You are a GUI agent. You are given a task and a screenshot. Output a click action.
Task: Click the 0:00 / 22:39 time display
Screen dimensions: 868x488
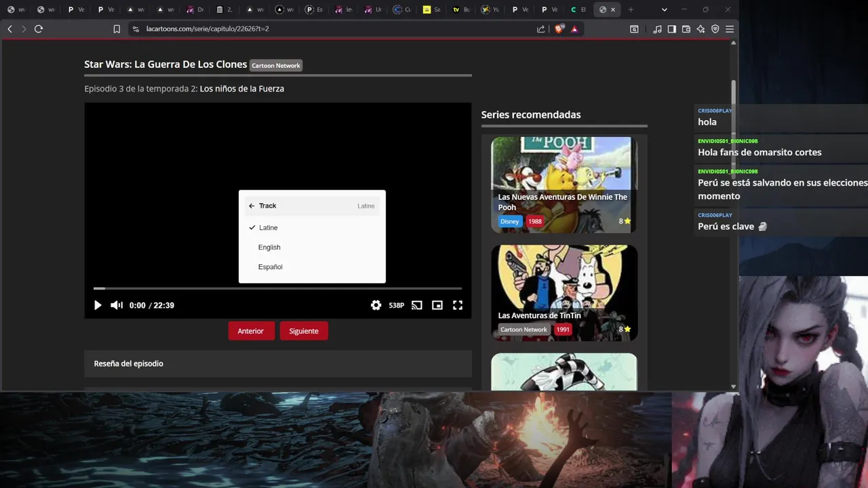pos(152,306)
